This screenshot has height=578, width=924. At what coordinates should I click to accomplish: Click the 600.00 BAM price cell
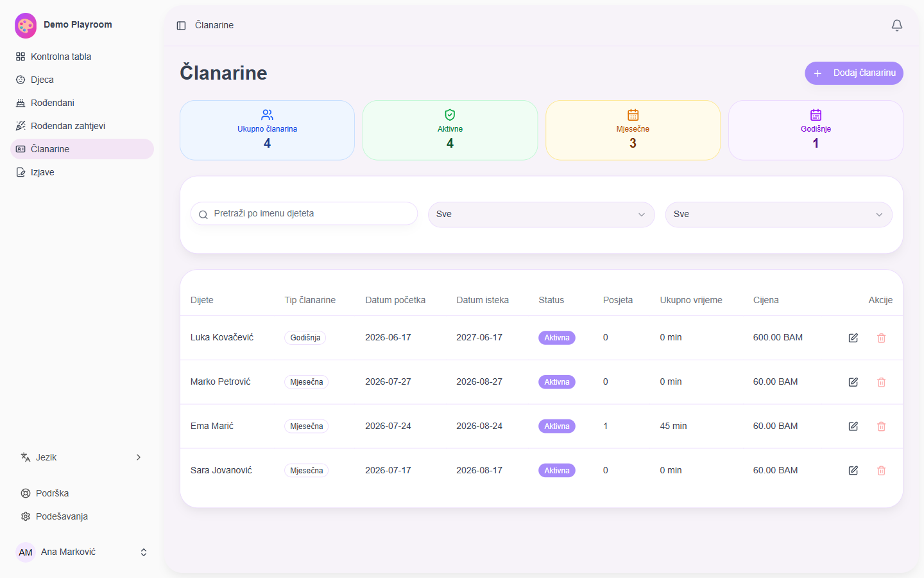[x=778, y=337]
